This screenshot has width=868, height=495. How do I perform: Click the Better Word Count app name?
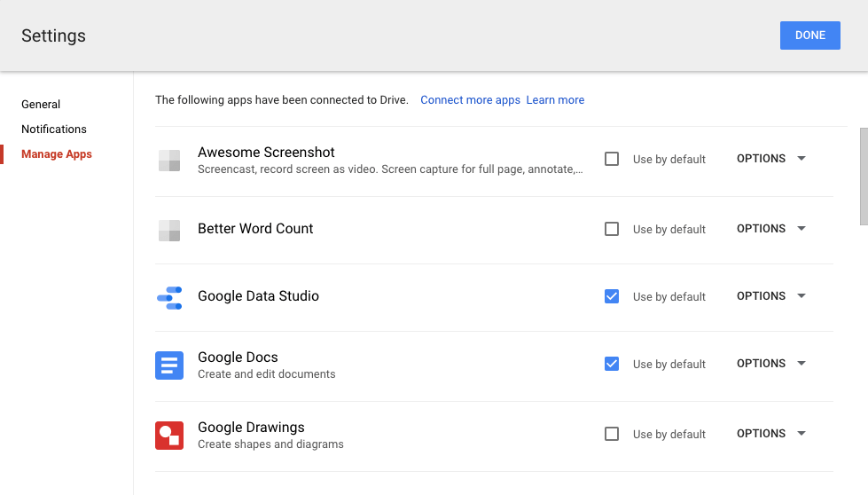pyautogui.click(x=255, y=229)
